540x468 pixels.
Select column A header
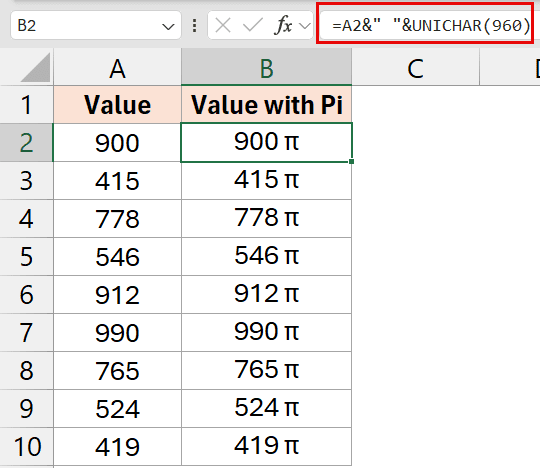pyautogui.click(x=117, y=67)
